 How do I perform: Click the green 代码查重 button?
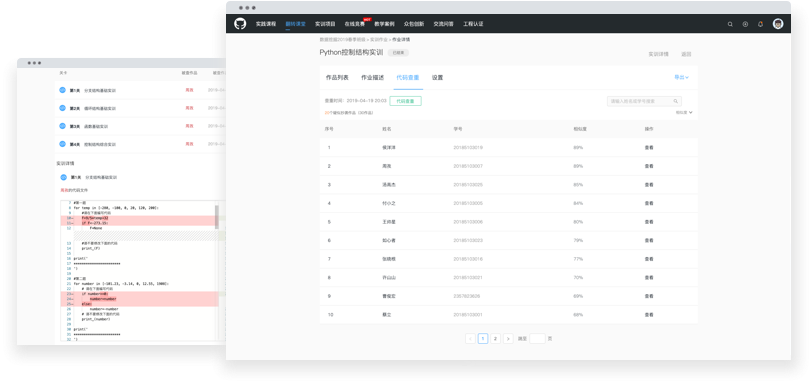(405, 101)
